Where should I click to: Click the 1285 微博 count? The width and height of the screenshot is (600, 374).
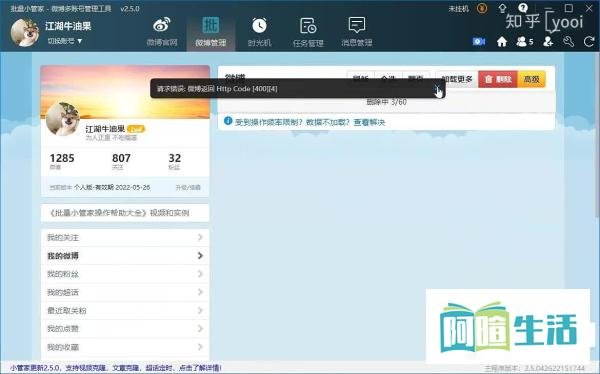[x=62, y=161]
